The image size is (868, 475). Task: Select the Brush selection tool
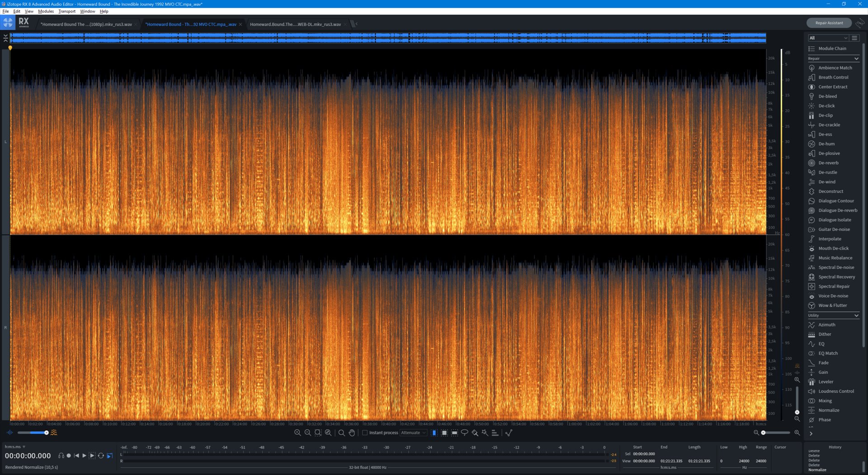point(475,433)
